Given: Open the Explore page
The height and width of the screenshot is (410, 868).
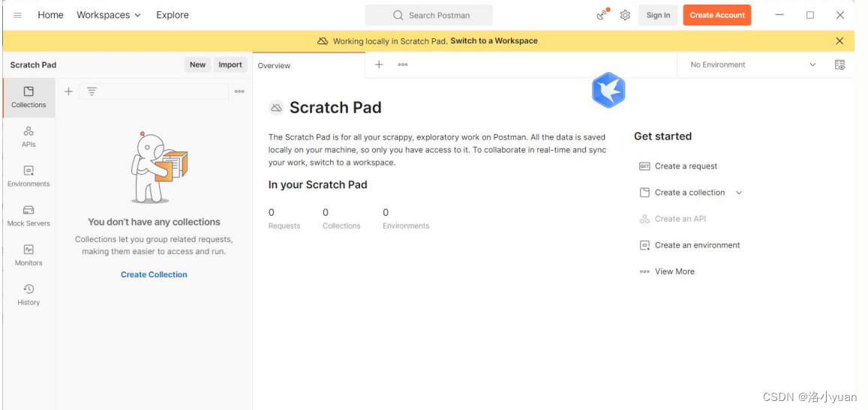Looking at the screenshot, I should [172, 16].
